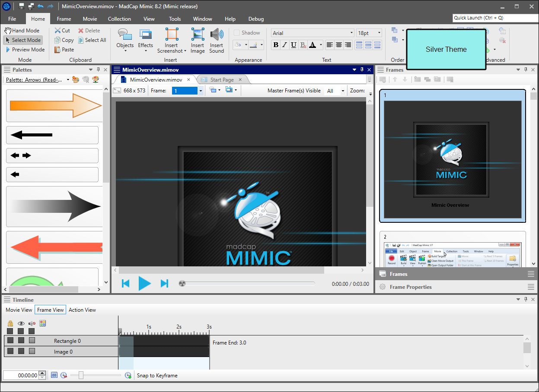Toggle the lock-all box under padlock

pyautogui.click(x=10, y=331)
